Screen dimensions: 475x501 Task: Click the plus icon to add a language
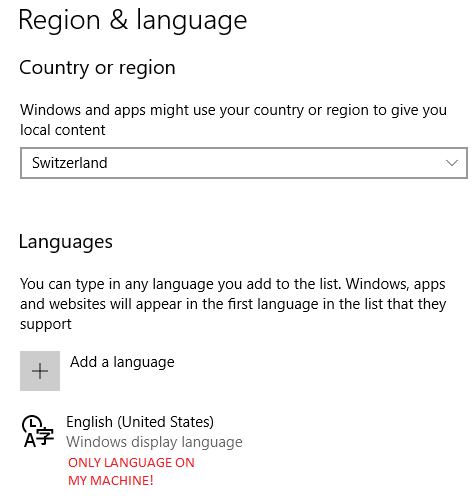40,371
